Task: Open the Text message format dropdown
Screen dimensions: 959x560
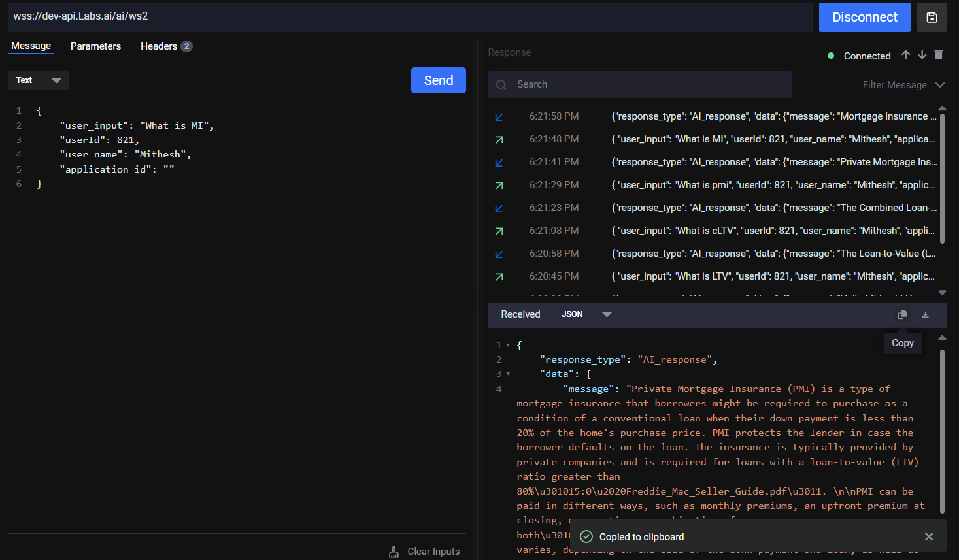Action: pyautogui.click(x=39, y=80)
